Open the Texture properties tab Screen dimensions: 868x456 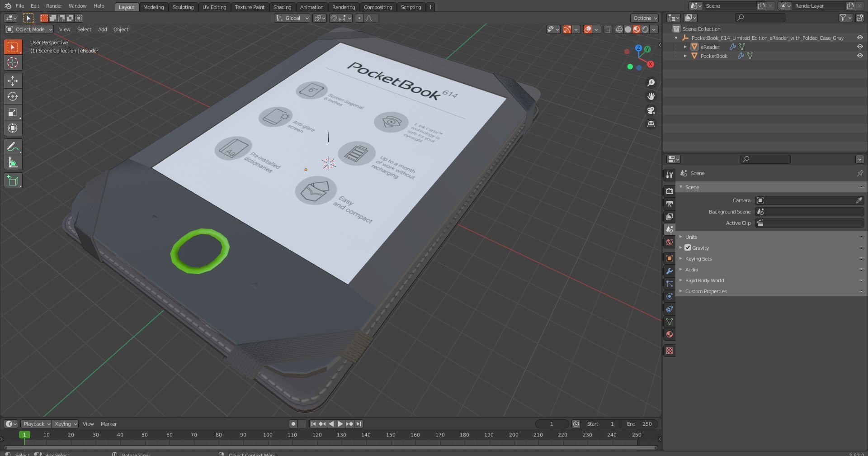tap(670, 351)
